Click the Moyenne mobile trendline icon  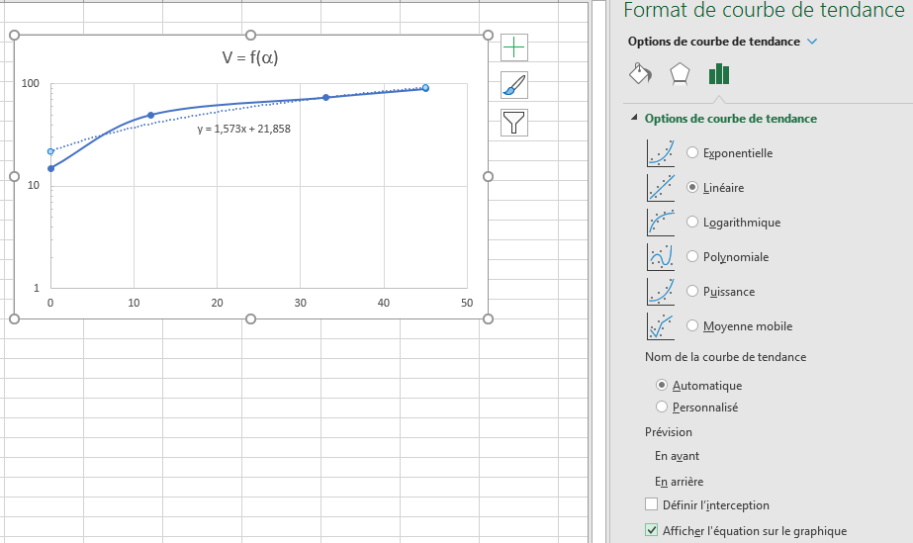660,326
